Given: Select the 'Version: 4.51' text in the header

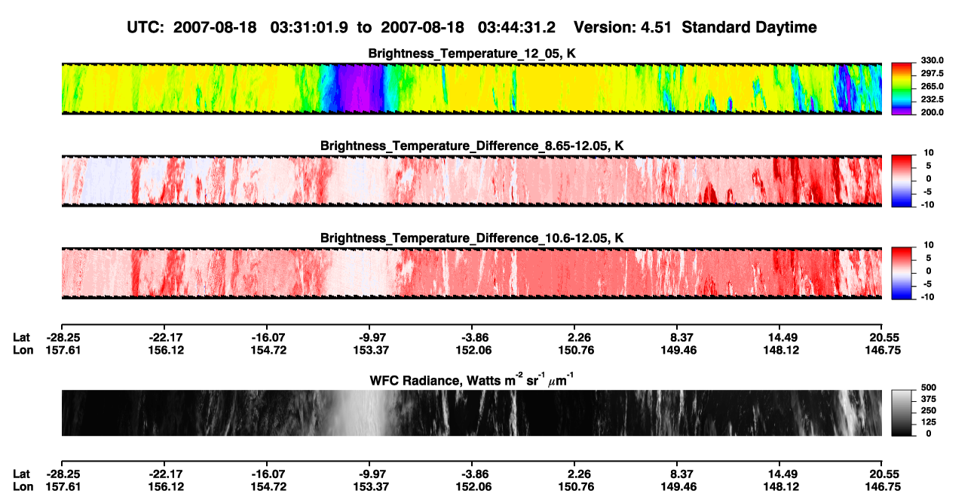Looking at the screenshot, I should (x=623, y=27).
